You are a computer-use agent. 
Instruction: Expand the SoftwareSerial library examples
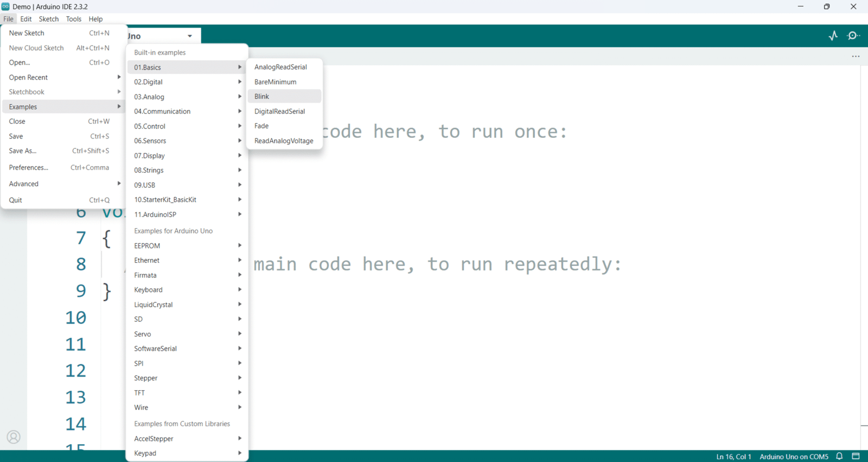pos(187,349)
